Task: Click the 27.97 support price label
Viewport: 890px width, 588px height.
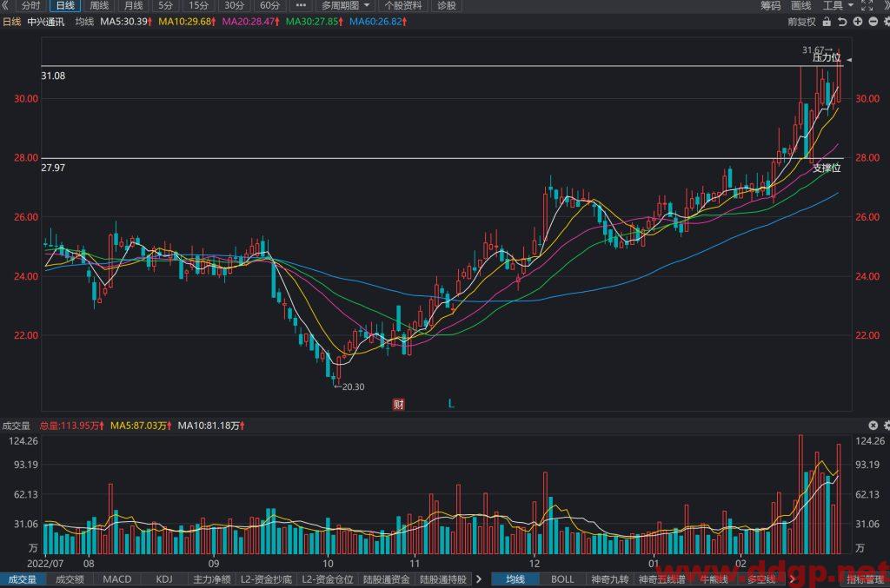Action: (x=53, y=168)
